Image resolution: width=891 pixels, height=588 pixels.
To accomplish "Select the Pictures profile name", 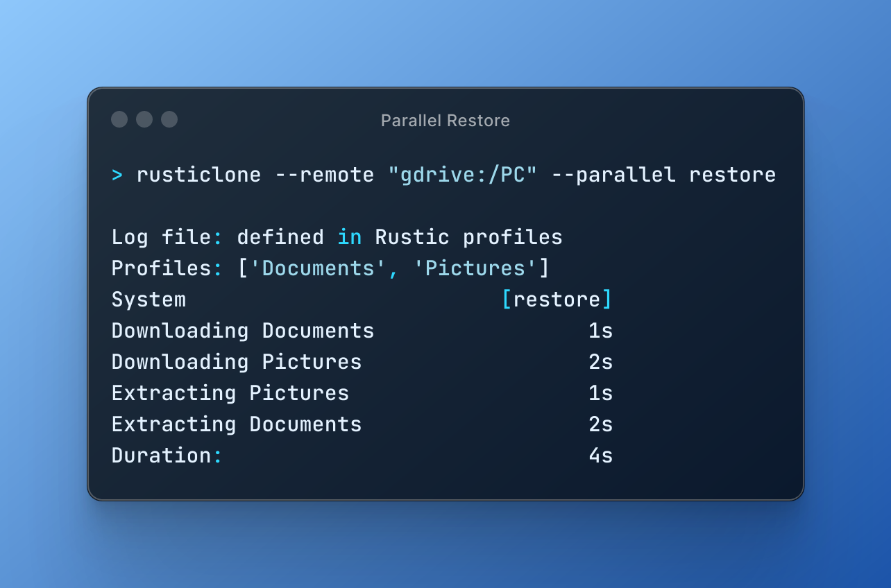I will coord(475,268).
